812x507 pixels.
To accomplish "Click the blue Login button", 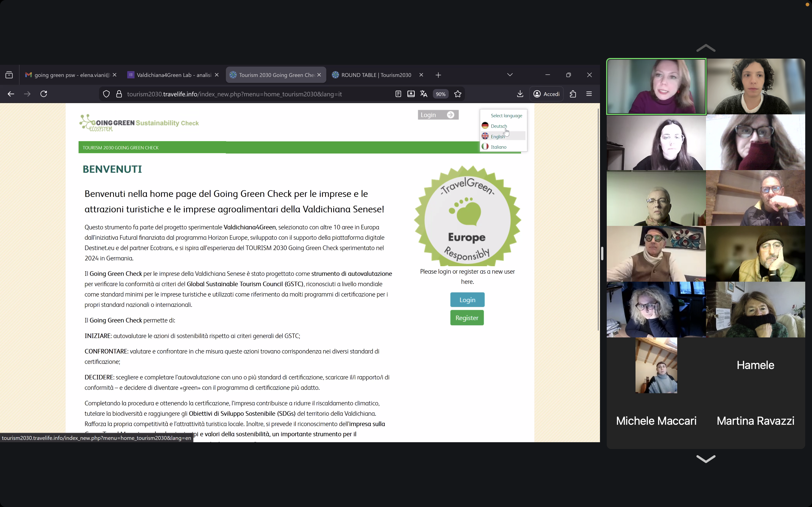I will click(467, 300).
